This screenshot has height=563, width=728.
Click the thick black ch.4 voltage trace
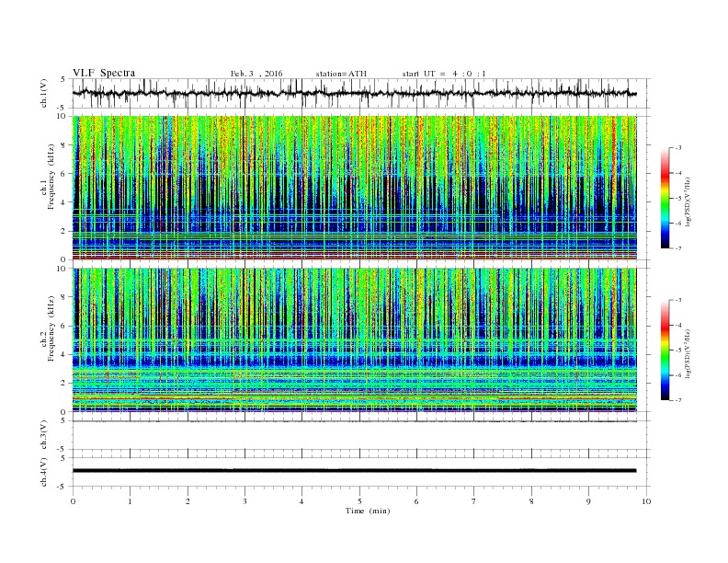tap(355, 471)
